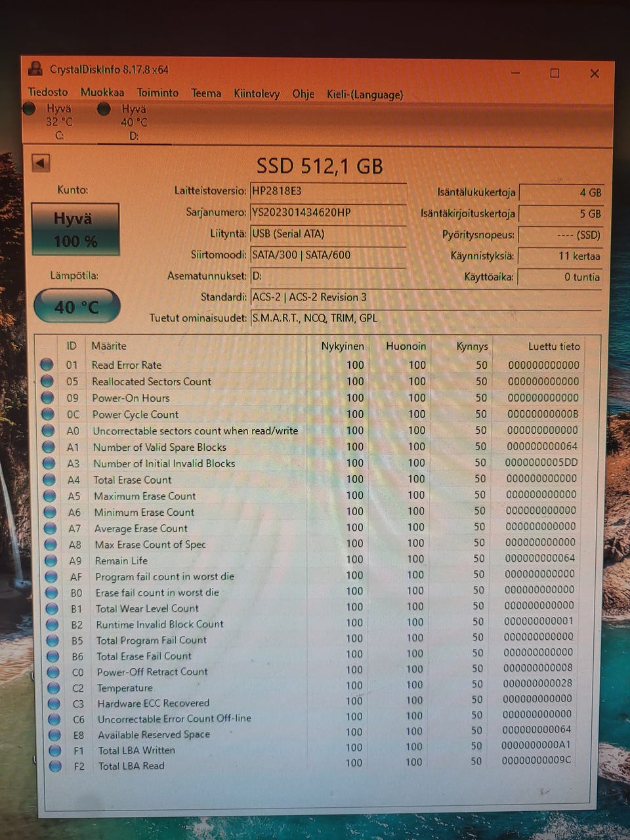This screenshot has height=840, width=630.
Task: Click the Isäntälukukertoja value 4 GB
Action: pos(560,192)
